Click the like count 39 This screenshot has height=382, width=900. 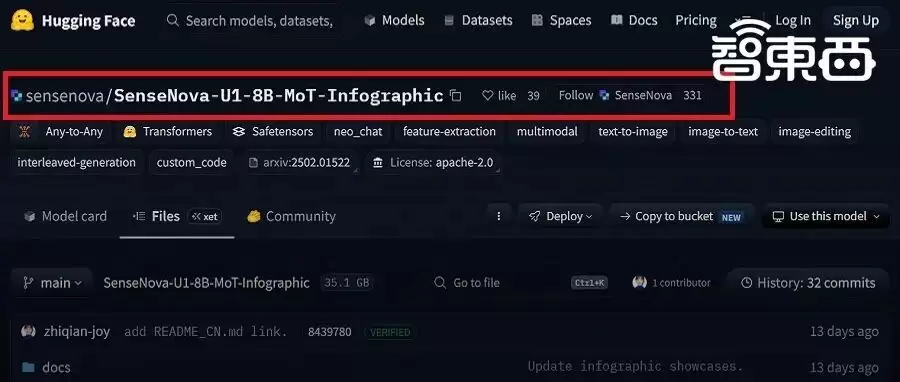(533, 96)
